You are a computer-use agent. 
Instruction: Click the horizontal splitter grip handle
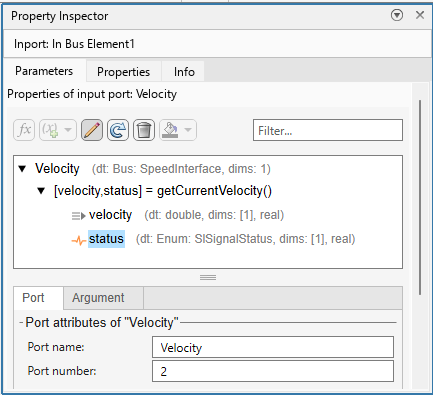coord(208,277)
